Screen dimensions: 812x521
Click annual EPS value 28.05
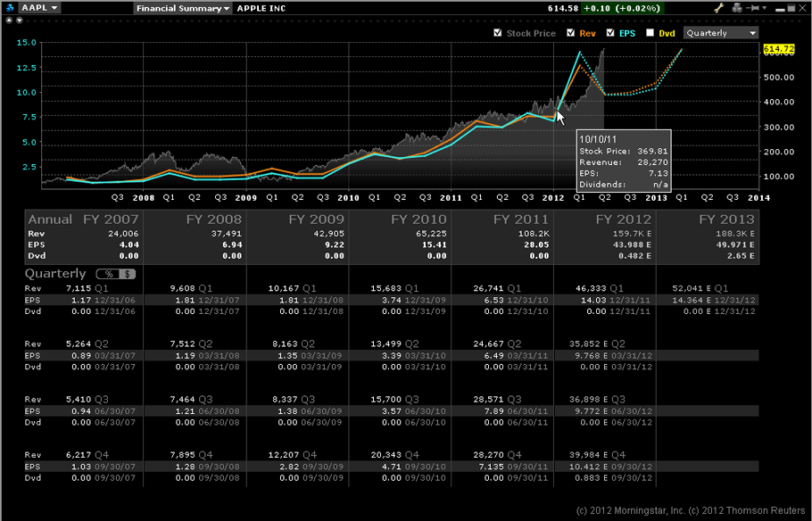point(536,245)
